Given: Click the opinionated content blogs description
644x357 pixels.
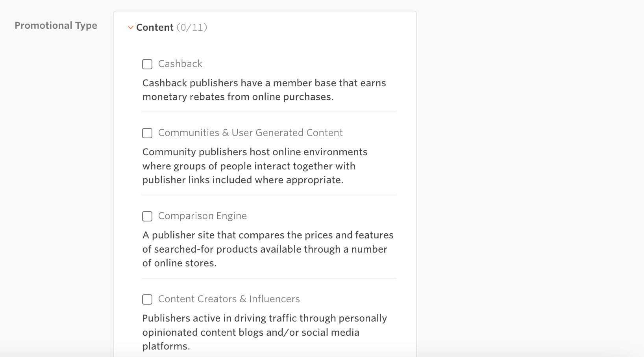Looking at the screenshot, I should tap(265, 332).
